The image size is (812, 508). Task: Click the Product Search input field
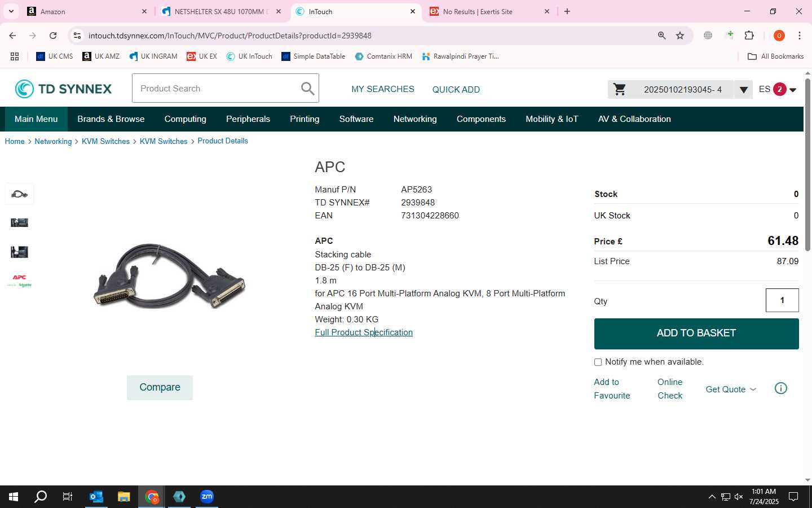pyautogui.click(x=217, y=89)
